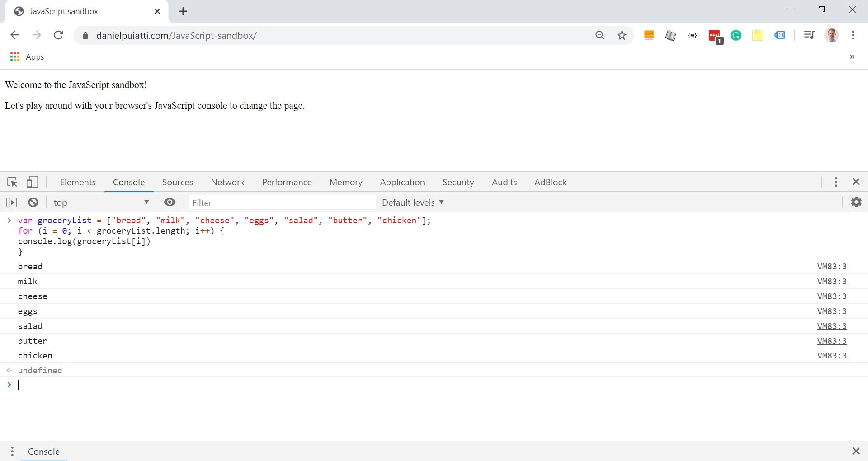
Task: Open the Grammarly extension
Action: pyautogui.click(x=736, y=35)
